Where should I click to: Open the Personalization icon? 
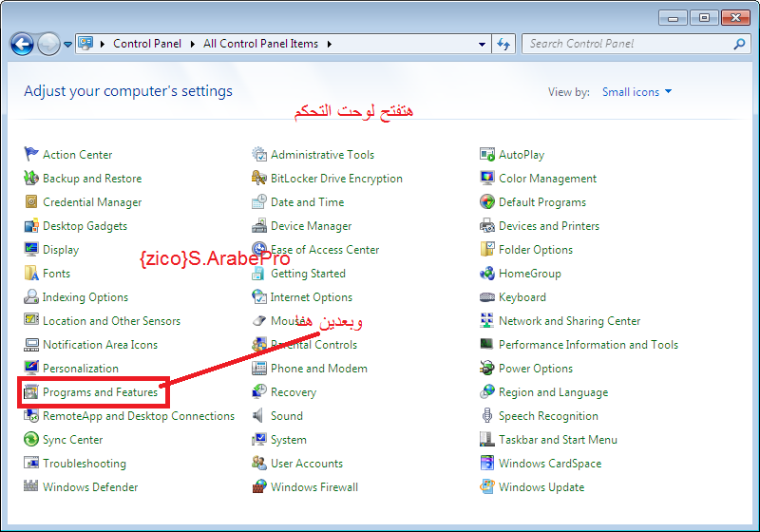31,368
